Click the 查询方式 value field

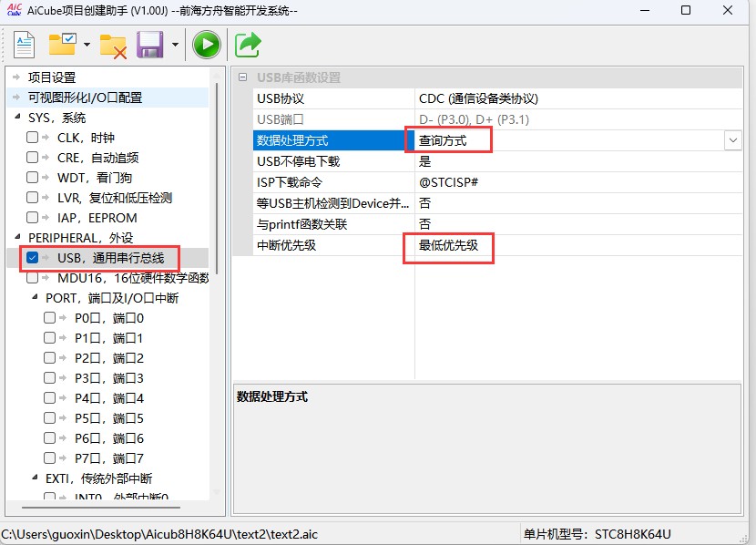[x=569, y=140]
